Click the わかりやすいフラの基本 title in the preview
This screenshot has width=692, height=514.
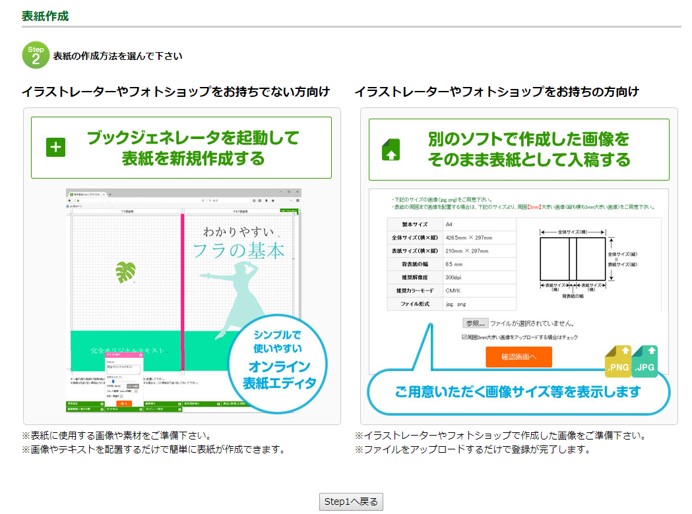click(238, 238)
